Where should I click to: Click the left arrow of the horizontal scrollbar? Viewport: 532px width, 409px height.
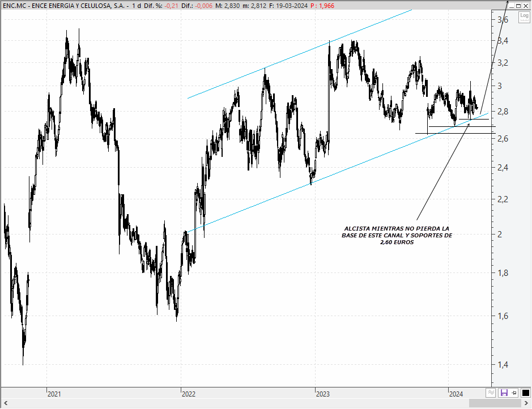tap(6, 403)
